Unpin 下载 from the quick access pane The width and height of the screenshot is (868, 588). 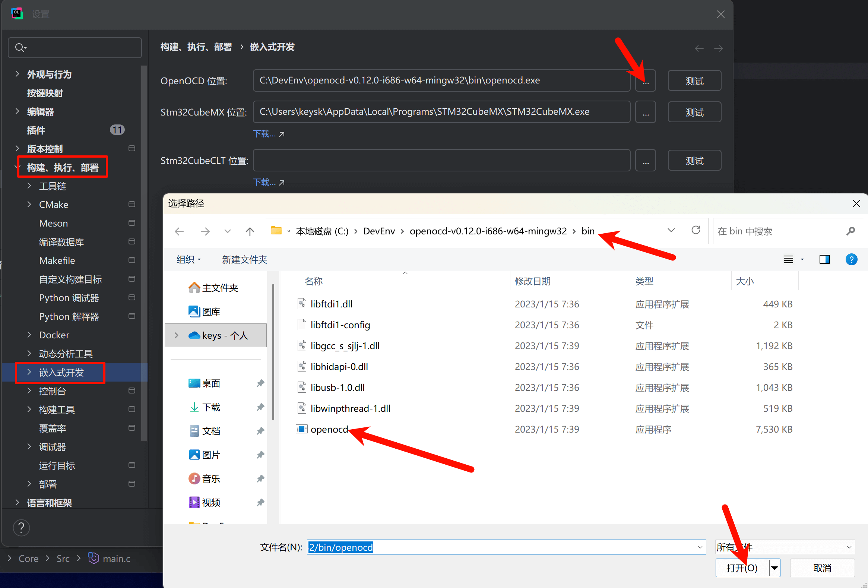point(260,407)
